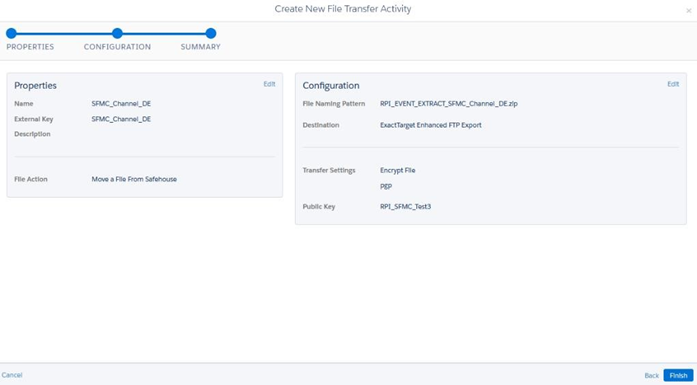Click the Properties step circle

11,33
